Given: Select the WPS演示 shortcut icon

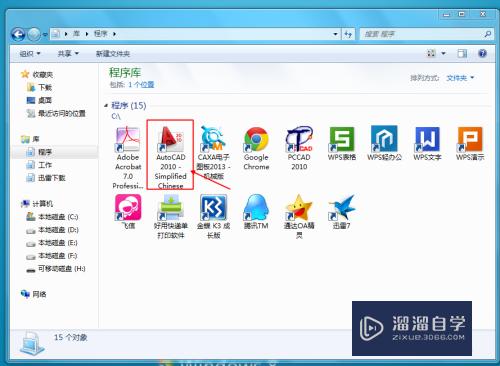Looking at the screenshot, I should pyautogui.click(x=470, y=139).
